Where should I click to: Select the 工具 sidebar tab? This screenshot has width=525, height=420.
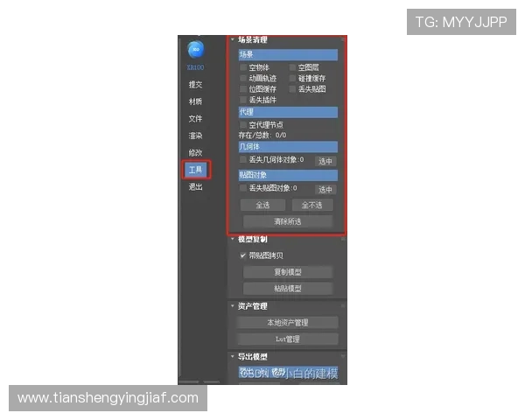tap(196, 170)
